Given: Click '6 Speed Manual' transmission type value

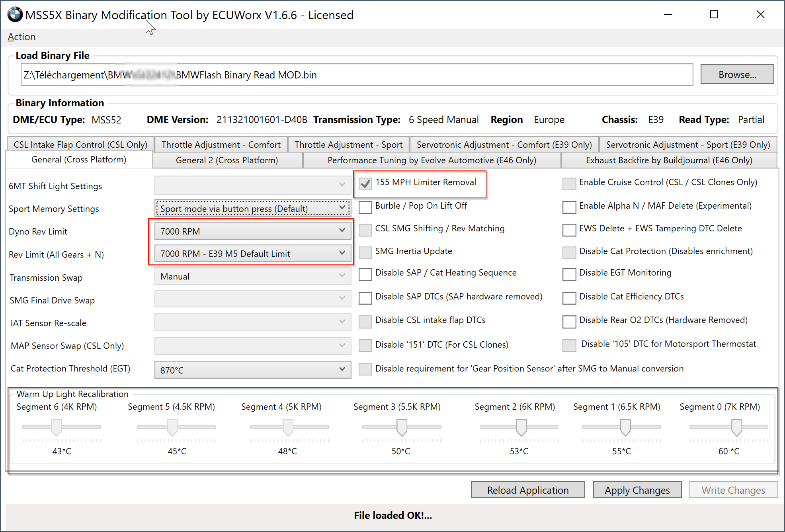Looking at the screenshot, I should pos(444,120).
